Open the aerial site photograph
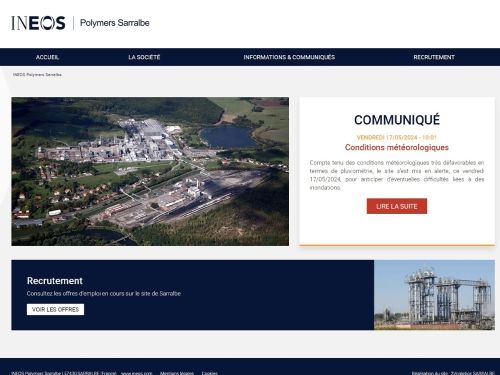 pyautogui.click(x=150, y=171)
